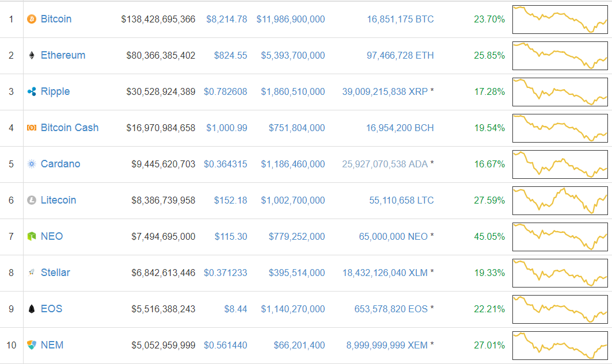Click EOS volume $1,140,270,000
Viewport: 612px width, 364px height.
tap(292, 309)
